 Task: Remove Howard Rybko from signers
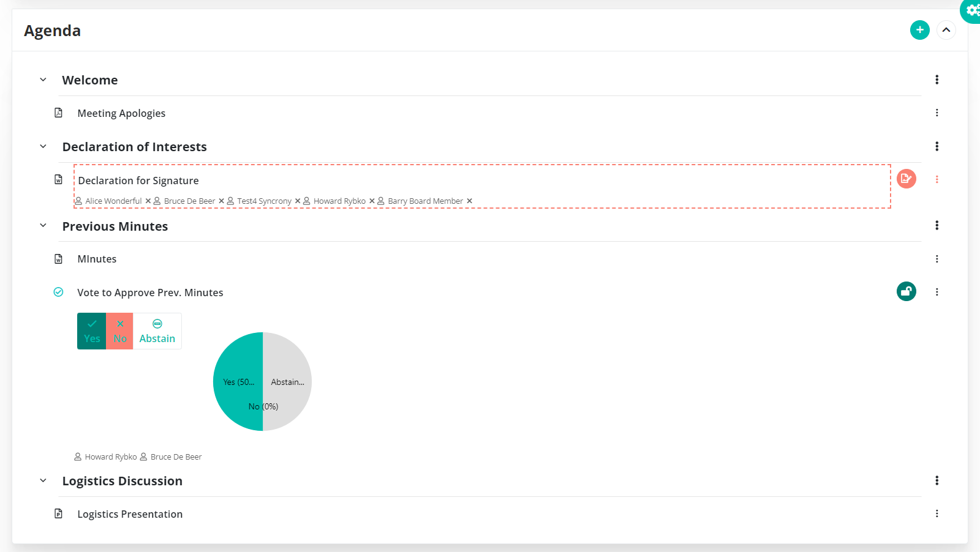pos(372,201)
